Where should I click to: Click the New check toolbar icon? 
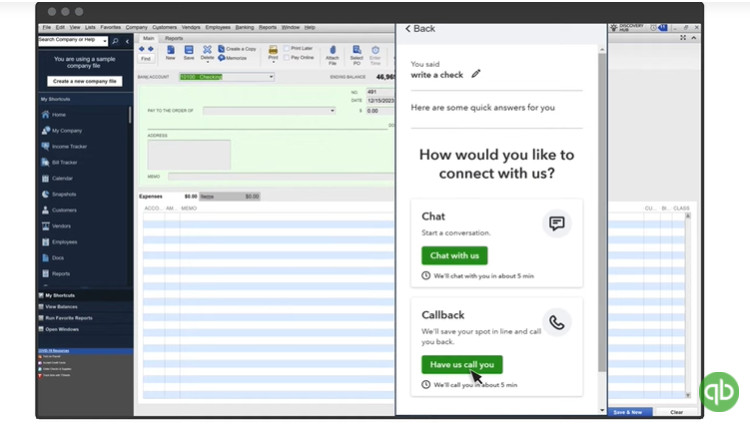pos(170,52)
